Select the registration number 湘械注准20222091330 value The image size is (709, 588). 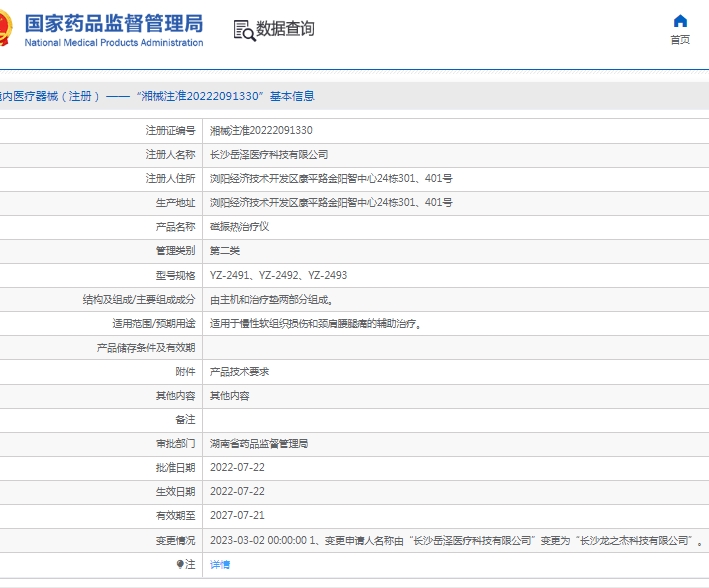click(x=261, y=131)
